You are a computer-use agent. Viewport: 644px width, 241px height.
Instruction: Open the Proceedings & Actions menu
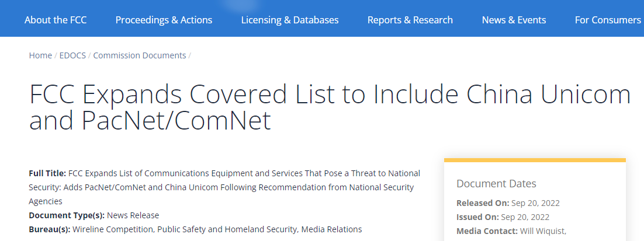click(x=164, y=20)
